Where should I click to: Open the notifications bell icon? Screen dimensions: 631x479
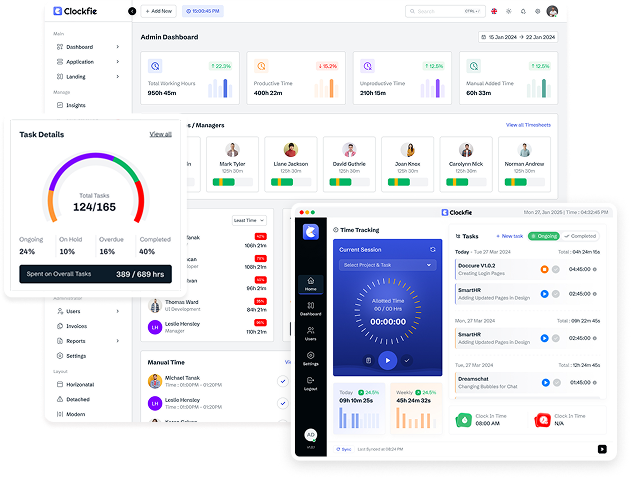pos(523,11)
